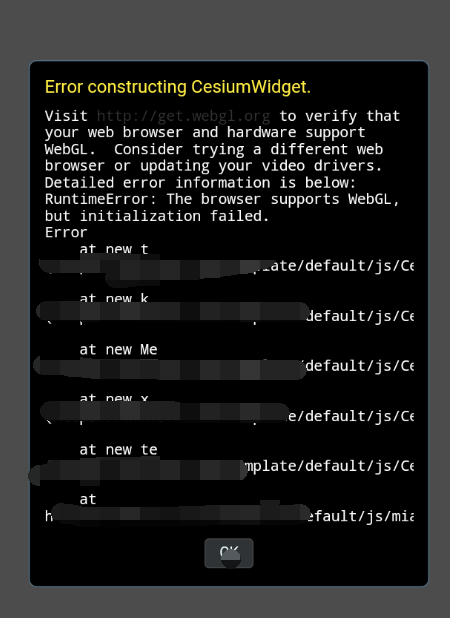This screenshot has width=450, height=618.
Task: Click the standalone 'Error' line
Action: [x=66, y=233]
